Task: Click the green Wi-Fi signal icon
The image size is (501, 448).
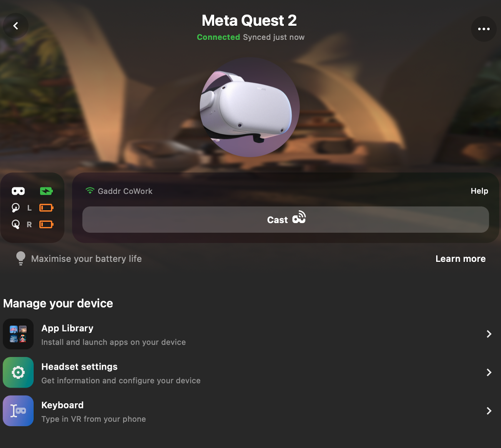Action: click(90, 191)
